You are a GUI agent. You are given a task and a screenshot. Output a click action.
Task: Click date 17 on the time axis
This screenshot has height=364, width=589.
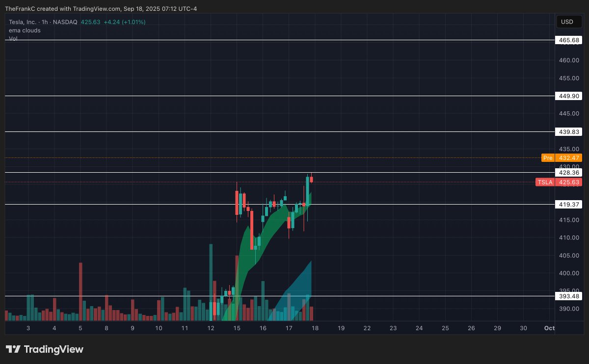[x=289, y=328]
